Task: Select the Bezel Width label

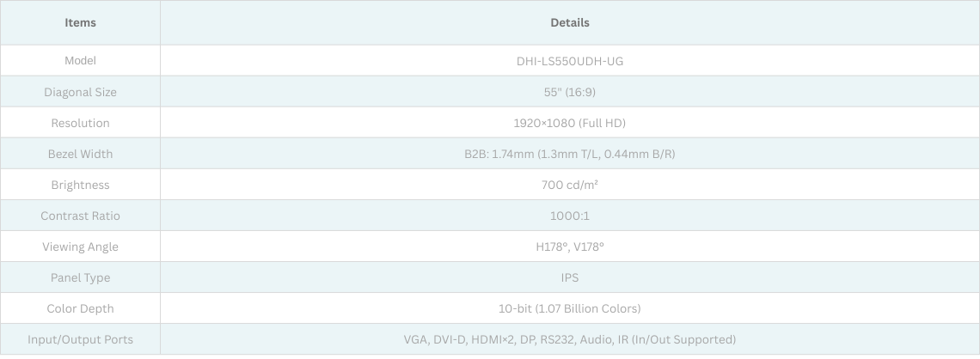Action: (80, 154)
